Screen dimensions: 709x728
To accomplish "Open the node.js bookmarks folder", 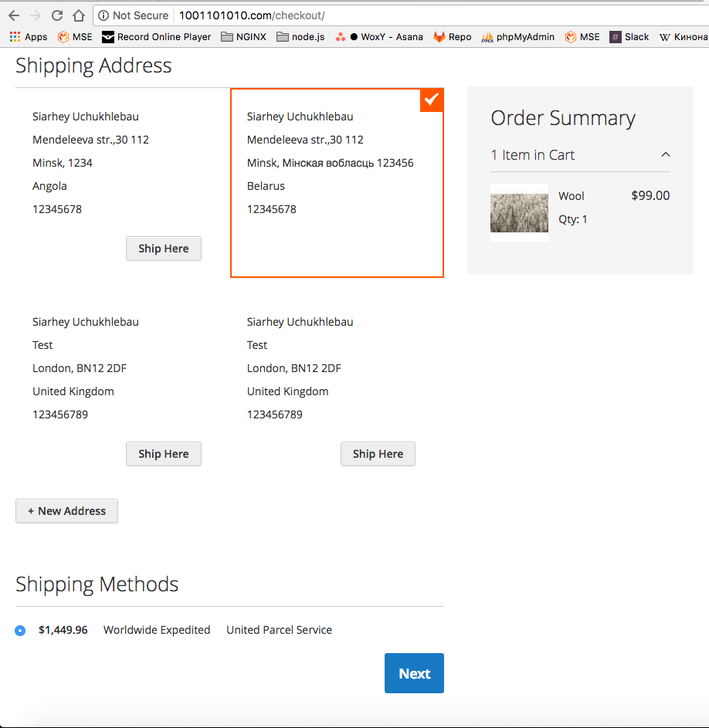I will pyautogui.click(x=300, y=37).
